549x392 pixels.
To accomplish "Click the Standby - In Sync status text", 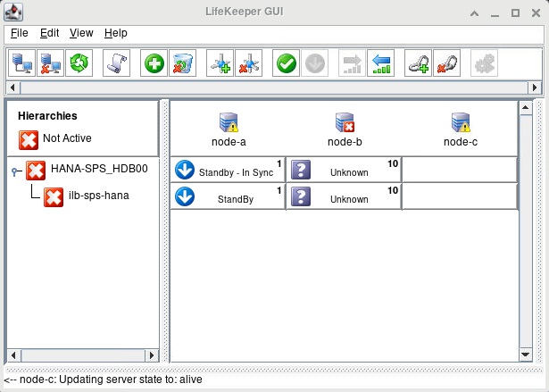I will pyautogui.click(x=237, y=172).
